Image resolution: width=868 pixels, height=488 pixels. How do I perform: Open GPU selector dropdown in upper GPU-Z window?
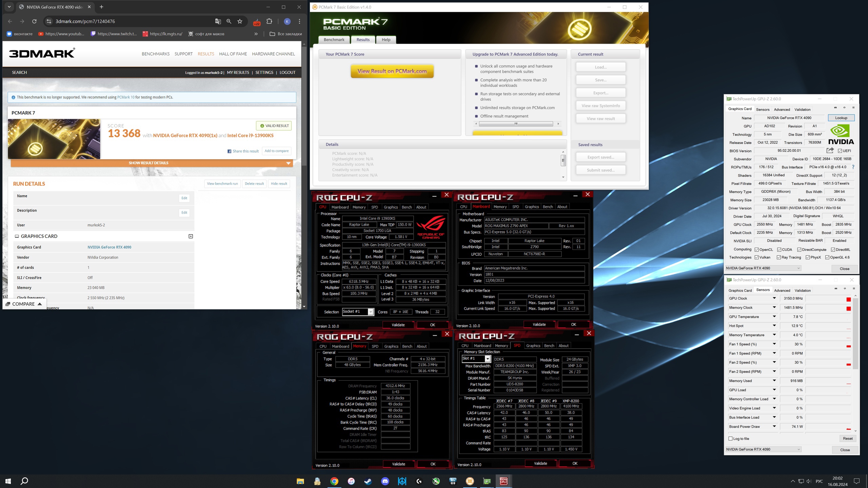pyautogui.click(x=763, y=268)
